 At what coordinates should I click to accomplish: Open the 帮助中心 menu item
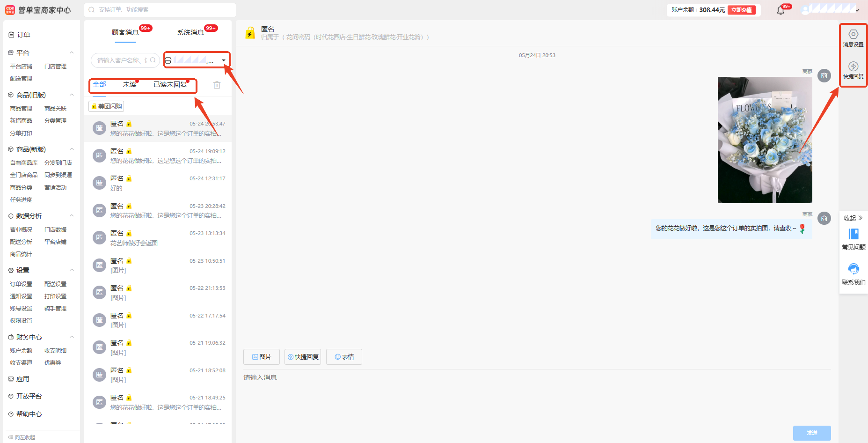coord(29,414)
